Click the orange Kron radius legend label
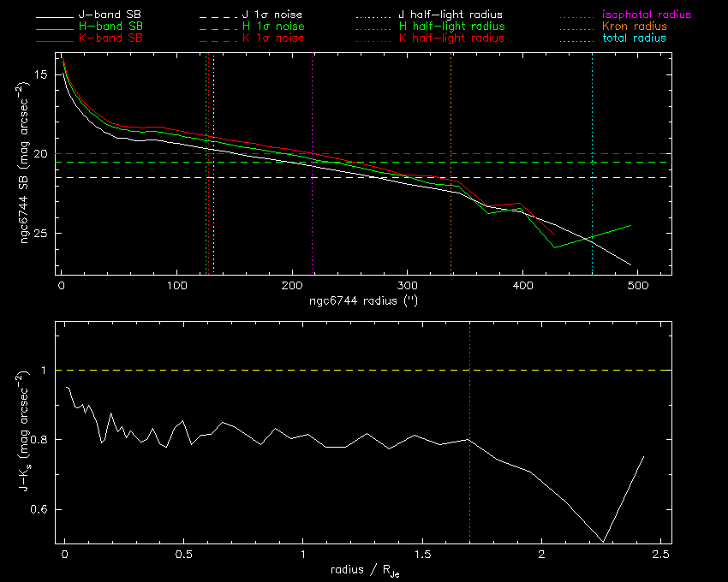 (627, 27)
